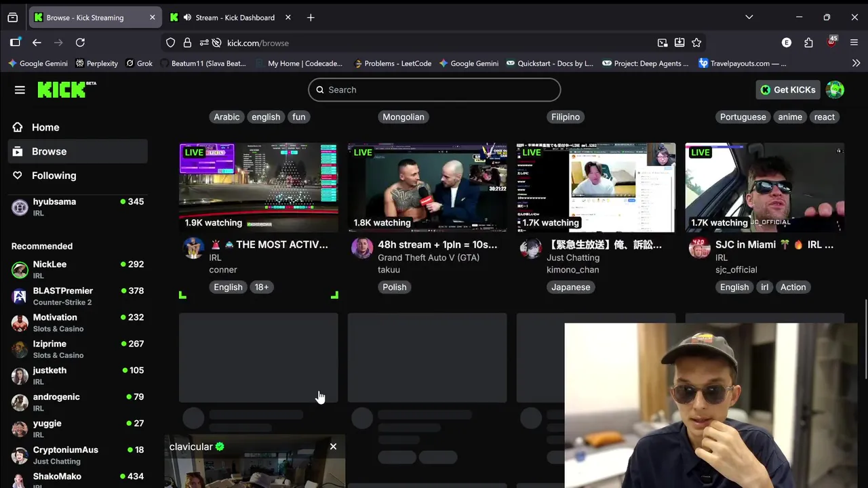Close the clavicular mini player

tap(333, 447)
